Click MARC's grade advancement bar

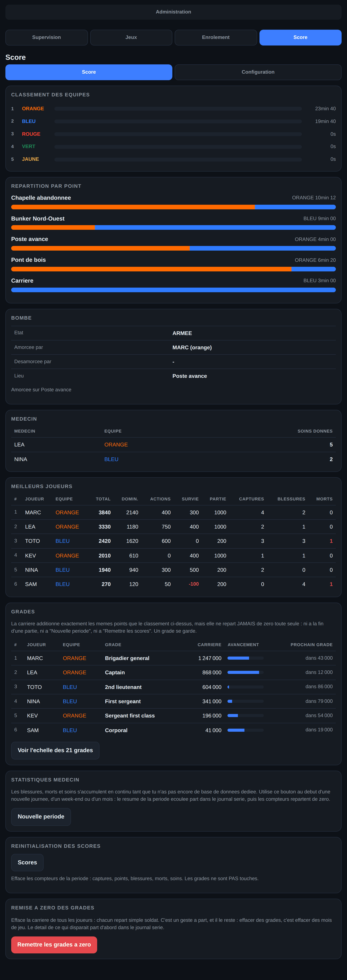245,658
